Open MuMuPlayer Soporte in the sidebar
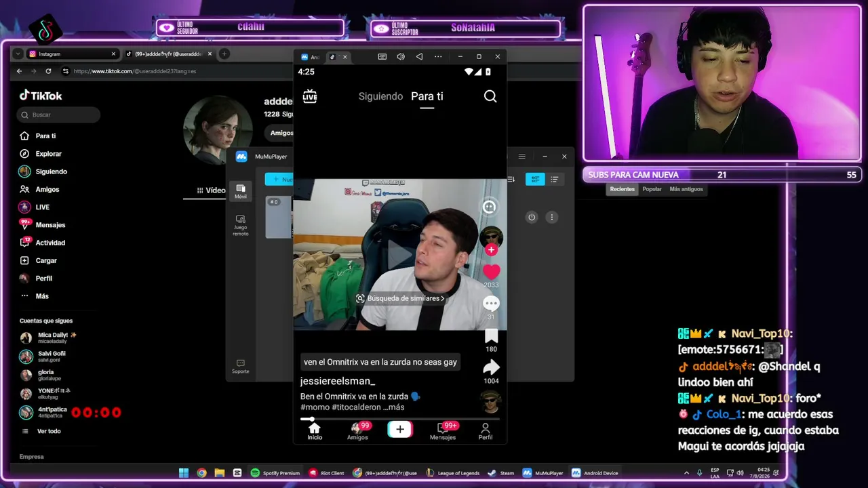This screenshot has height=488, width=868. [241, 366]
